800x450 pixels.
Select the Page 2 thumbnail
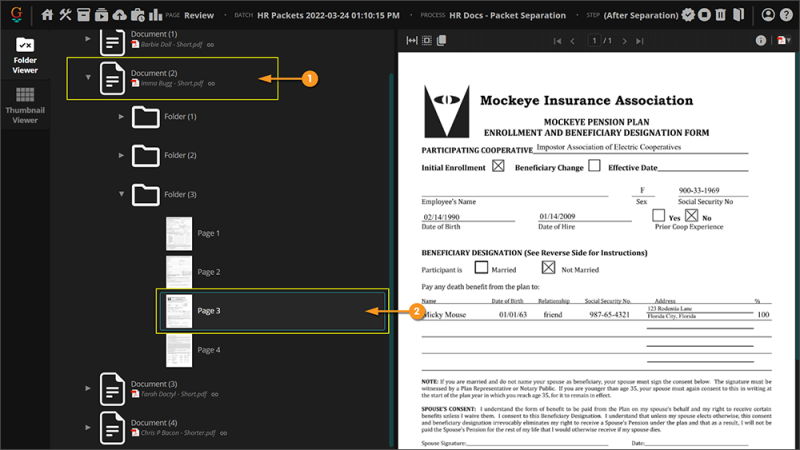(179, 272)
